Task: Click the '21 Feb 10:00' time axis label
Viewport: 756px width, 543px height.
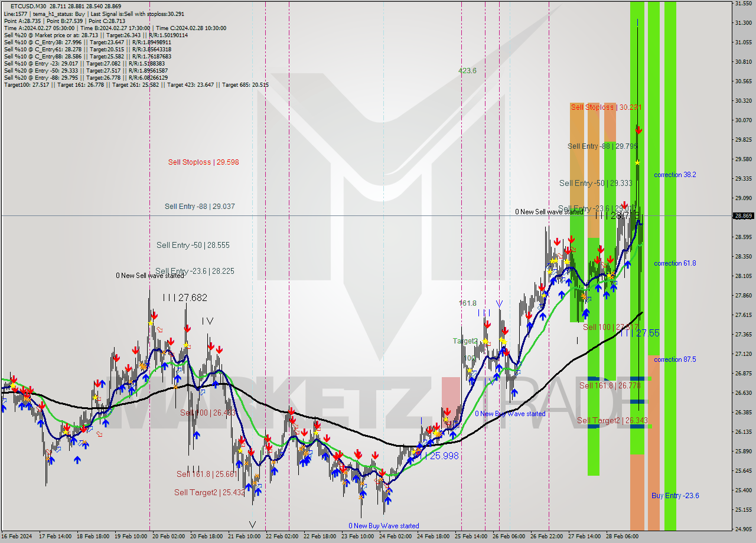Action: click(245, 537)
